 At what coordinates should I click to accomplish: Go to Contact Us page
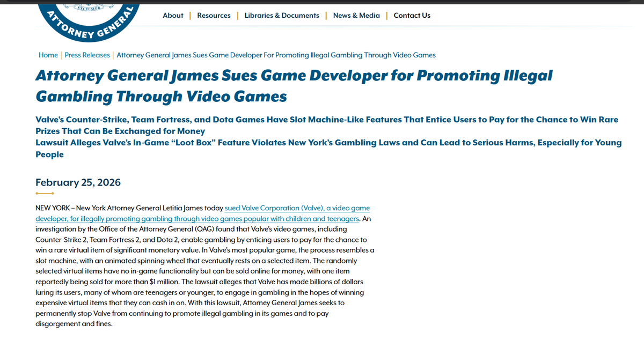click(412, 16)
